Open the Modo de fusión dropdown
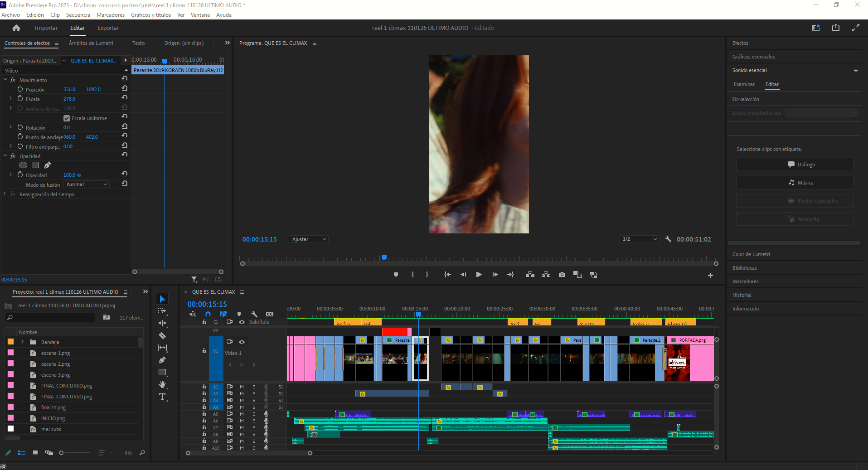 [x=87, y=184]
